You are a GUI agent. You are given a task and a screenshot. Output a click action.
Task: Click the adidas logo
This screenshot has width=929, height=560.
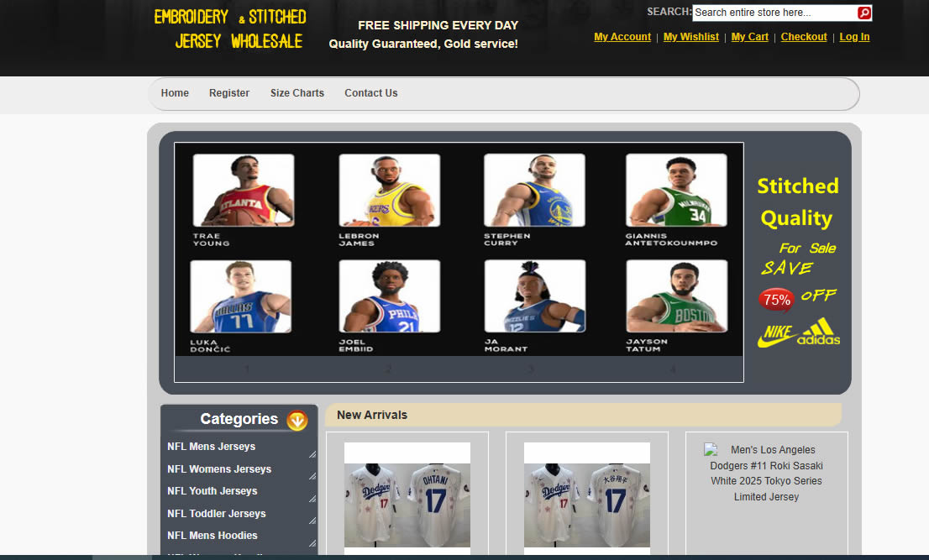(x=819, y=332)
